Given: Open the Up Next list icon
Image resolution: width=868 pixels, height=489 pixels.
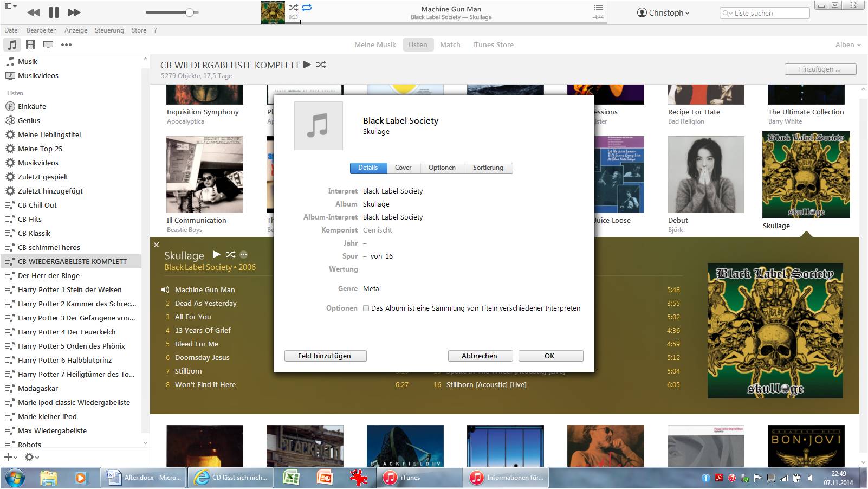Looking at the screenshot, I should point(598,8).
